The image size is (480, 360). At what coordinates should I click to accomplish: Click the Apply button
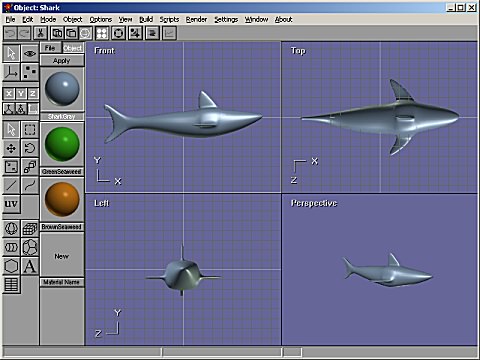tap(62, 61)
